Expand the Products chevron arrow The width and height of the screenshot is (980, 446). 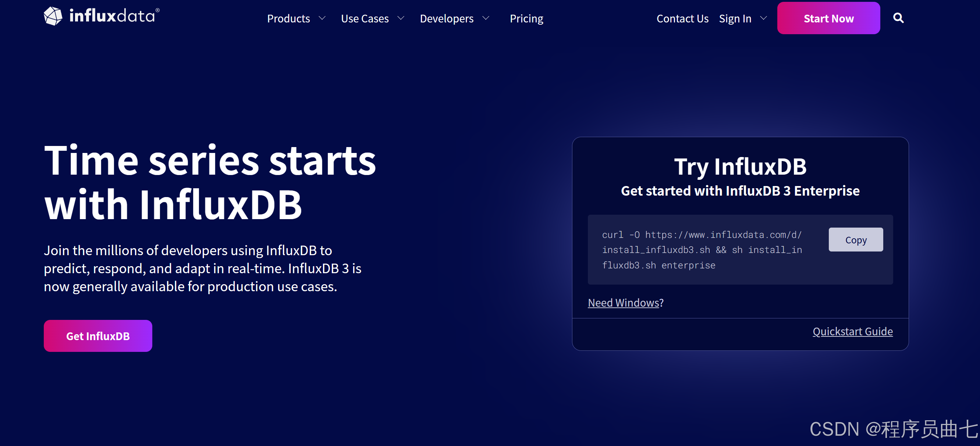click(x=322, y=18)
